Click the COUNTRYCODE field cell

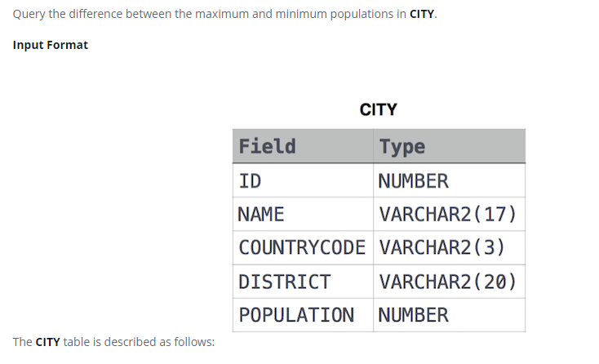303,247
